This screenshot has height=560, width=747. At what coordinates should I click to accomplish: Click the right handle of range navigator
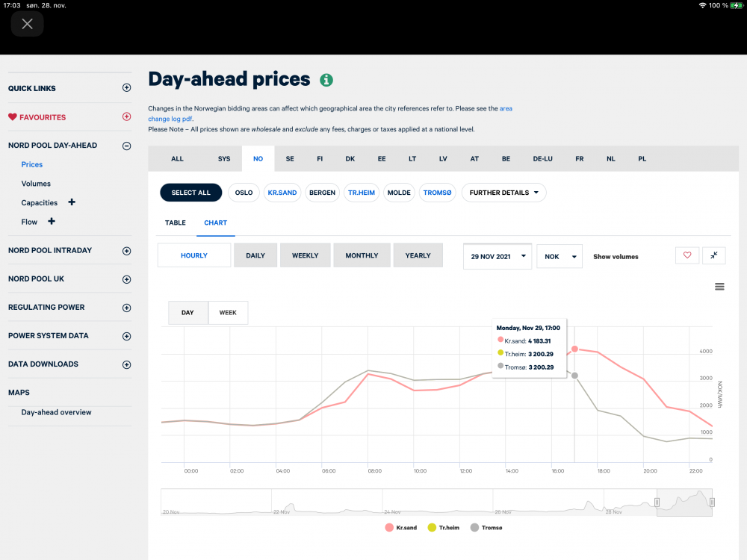pos(712,503)
